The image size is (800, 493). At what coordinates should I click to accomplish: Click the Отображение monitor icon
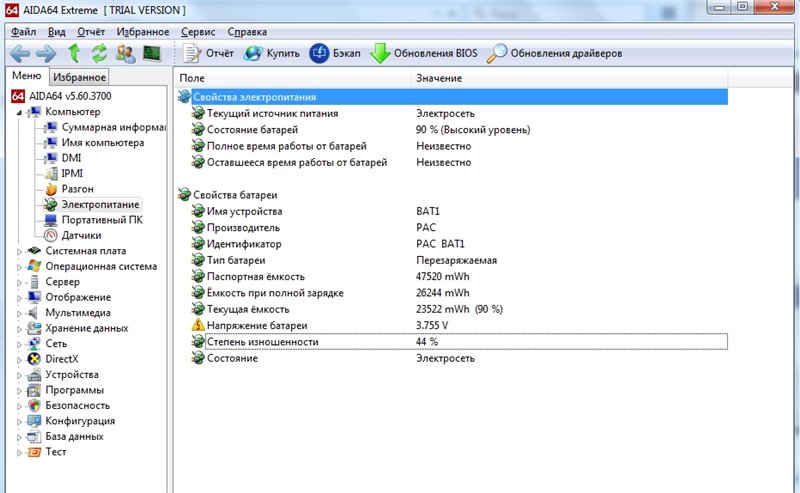click(34, 297)
